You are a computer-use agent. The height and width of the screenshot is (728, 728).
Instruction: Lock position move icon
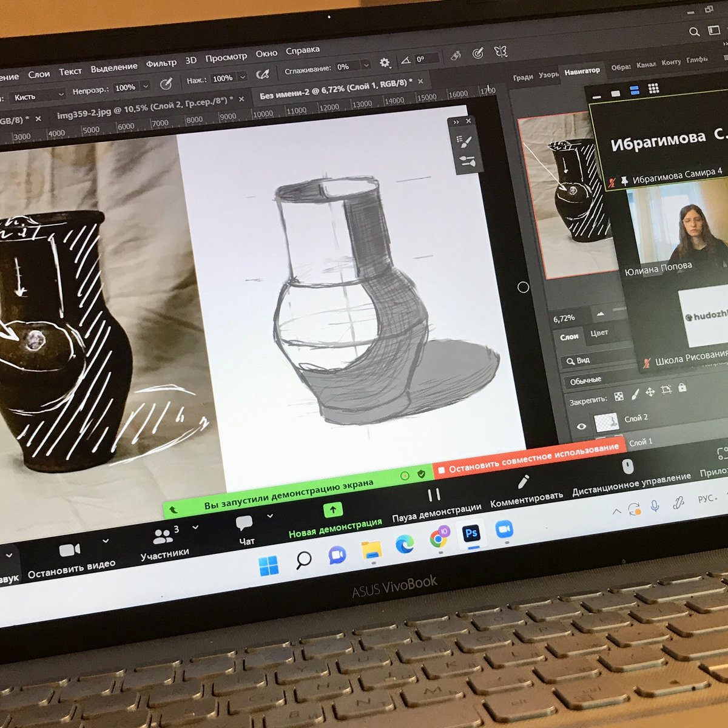650,392
